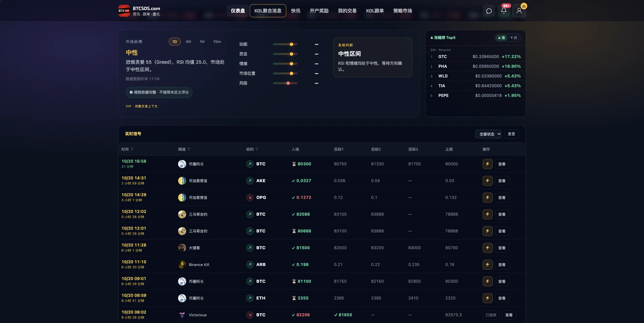Open the KOL跟单 tab
The width and height of the screenshot is (644, 323).
click(375, 11)
